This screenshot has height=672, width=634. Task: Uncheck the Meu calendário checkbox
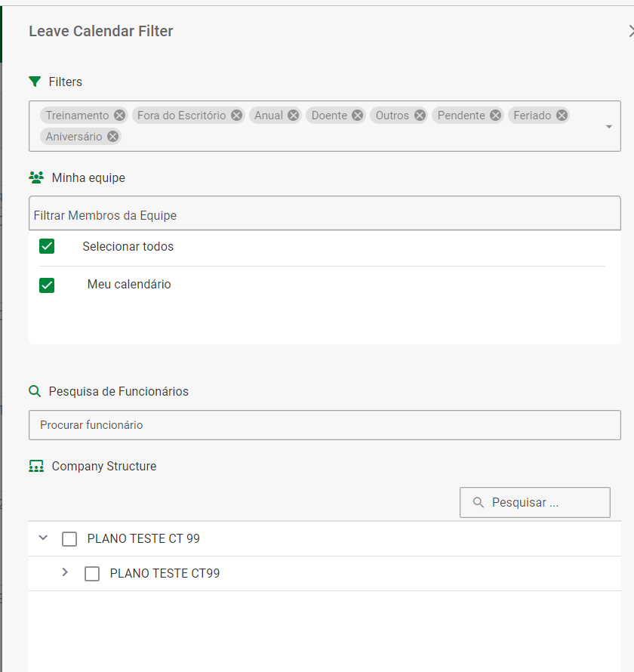click(47, 285)
